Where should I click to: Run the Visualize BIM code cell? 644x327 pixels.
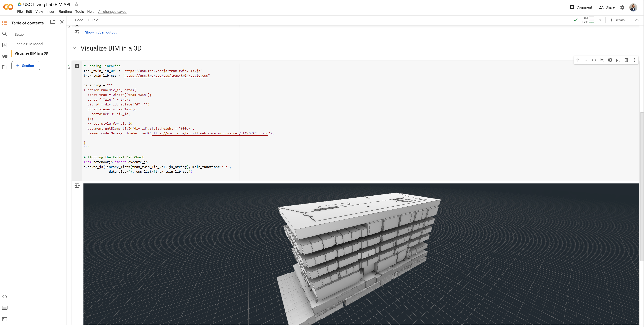(x=77, y=66)
